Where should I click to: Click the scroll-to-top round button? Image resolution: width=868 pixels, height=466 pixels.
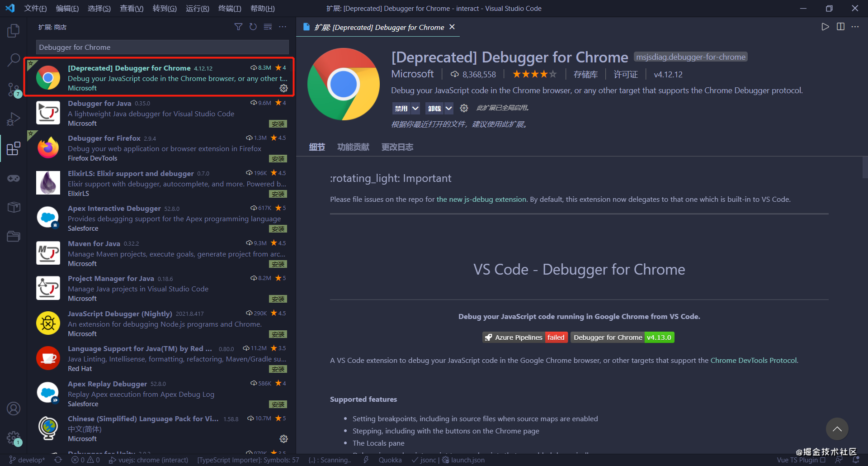coord(837,429)
